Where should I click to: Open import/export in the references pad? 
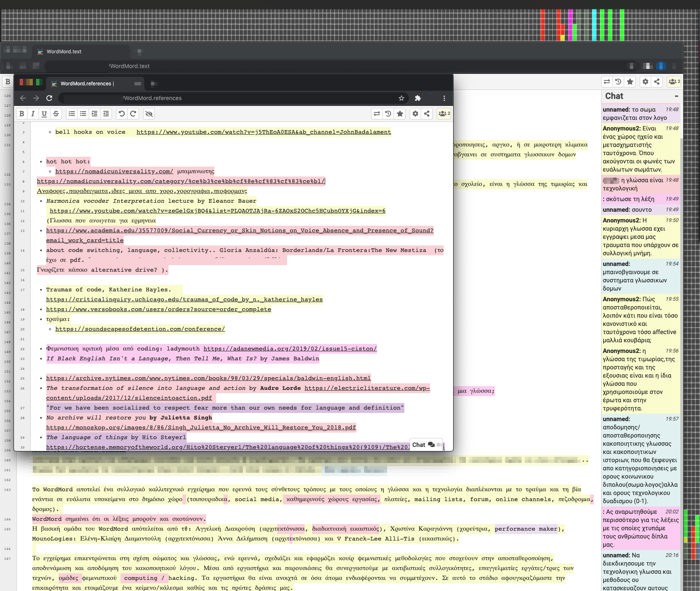click(377, 114)
